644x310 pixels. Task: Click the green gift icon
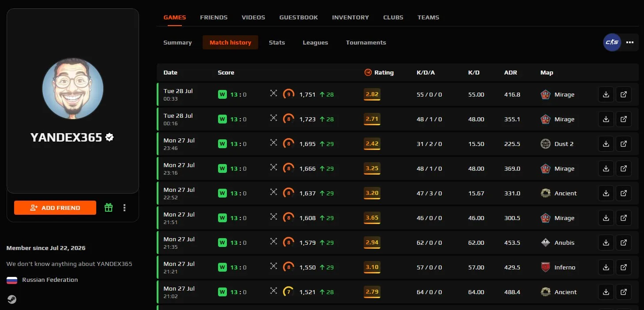click(x=109, y=208)
